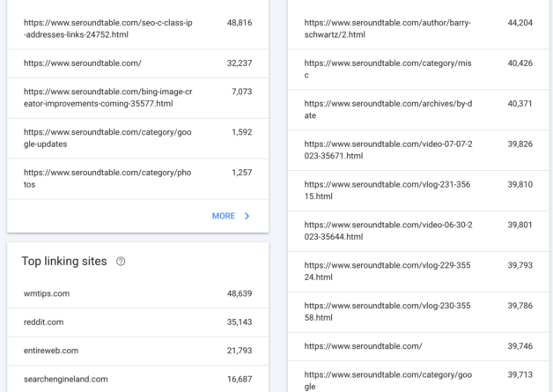The image size is (553, 392).
Task: Click the 44,204 link count value
Action: (520, 23)
